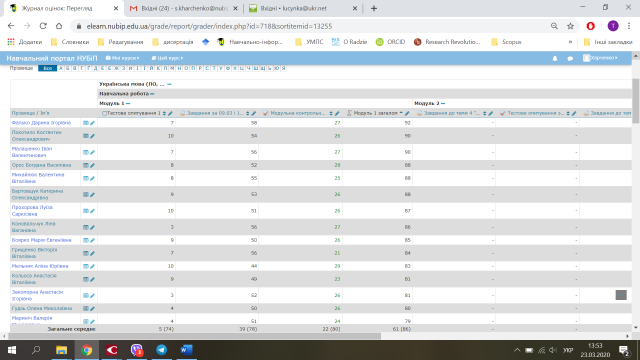Bookmark this page with the star icon
640x360 pixels.
571,26
